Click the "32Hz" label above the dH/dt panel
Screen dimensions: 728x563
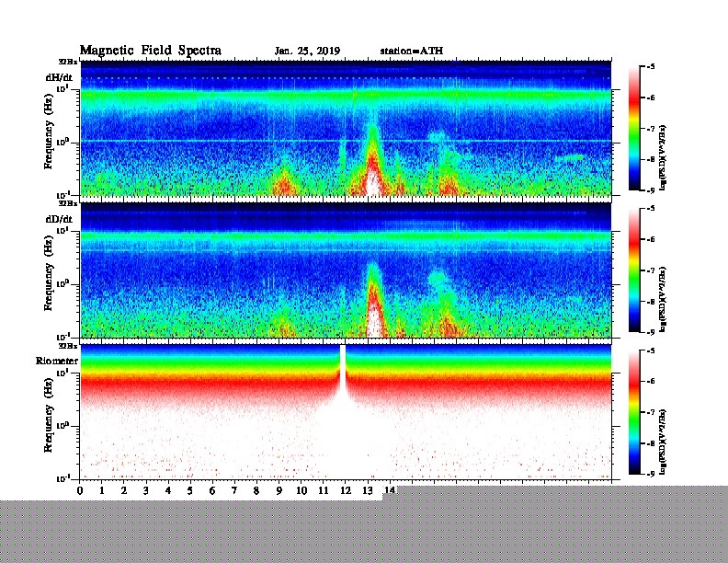click(x=68, y=62)
